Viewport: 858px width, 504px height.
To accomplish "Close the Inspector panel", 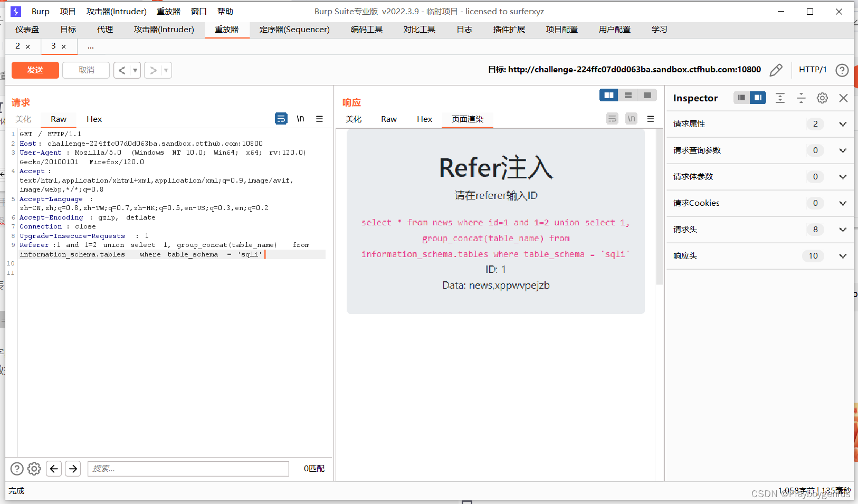I will coord(843,98).
